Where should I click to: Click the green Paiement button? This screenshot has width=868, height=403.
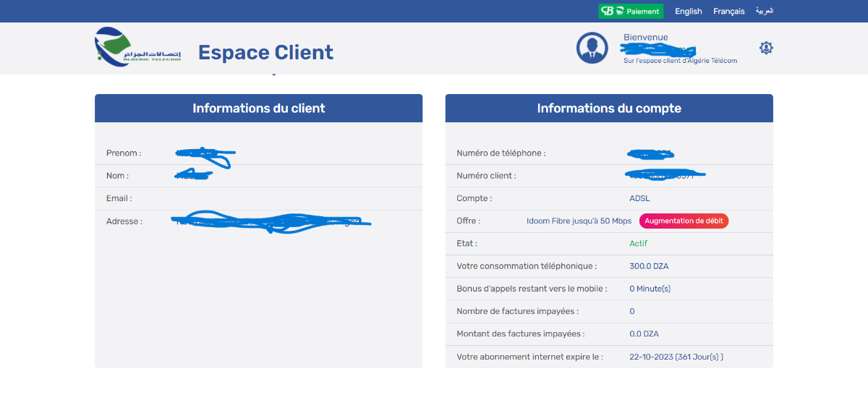click(631, 12)
